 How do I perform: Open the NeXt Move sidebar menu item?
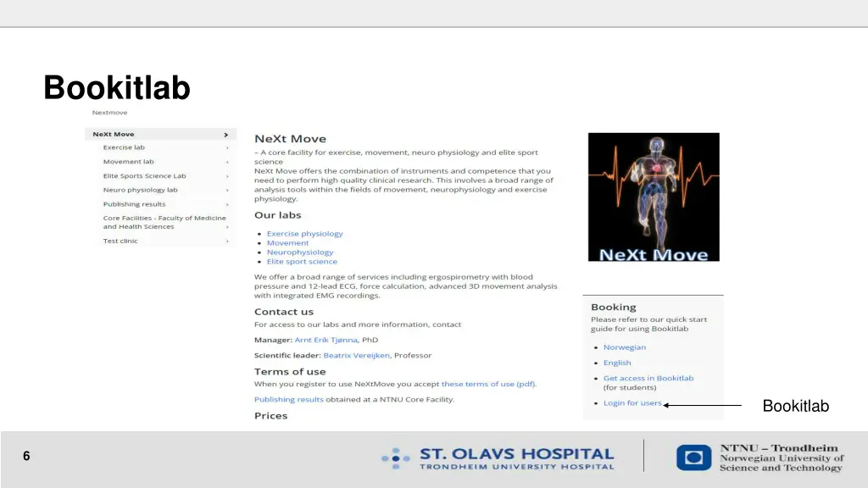160,134
